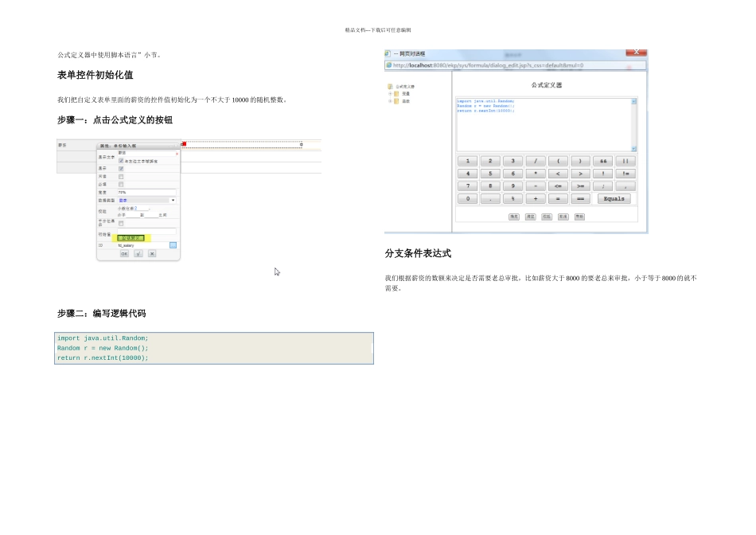The width and height of the screenshot is (756, 535).
Task: Click the plus (+) keypad button
Action: click(536, 199)
